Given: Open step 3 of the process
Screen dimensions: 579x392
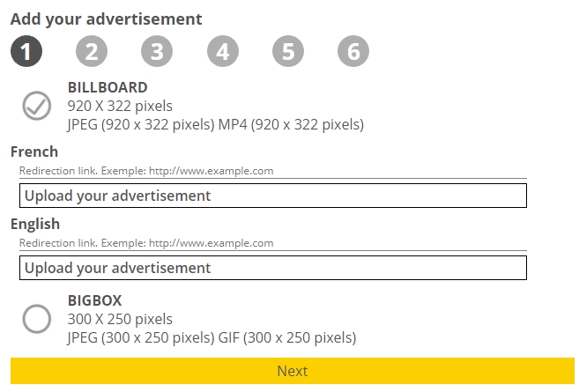Looking at the screenshot, I should pyautogui.click(x=157, y=52).
